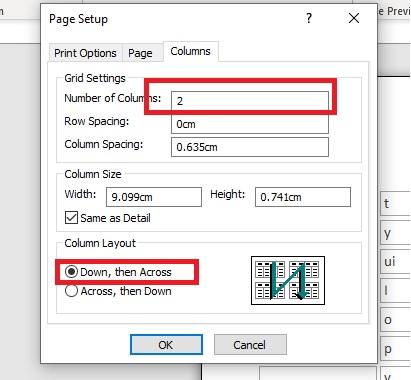Select the Columns tab
This screenshot has width=411, height=380.
(190, 51)
